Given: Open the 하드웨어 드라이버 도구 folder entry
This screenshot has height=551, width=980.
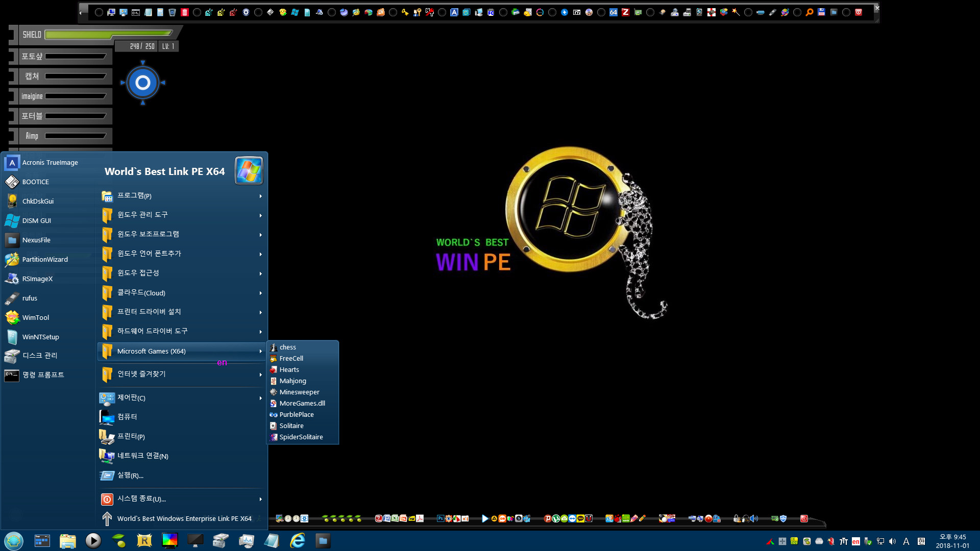Looking at the screenshot, I should (181, 331).
